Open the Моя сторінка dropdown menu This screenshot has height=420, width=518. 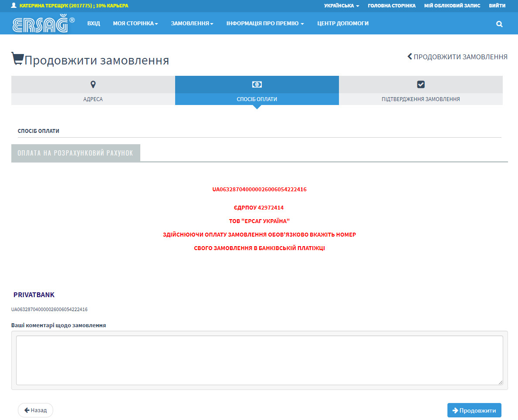pos(135,24)
